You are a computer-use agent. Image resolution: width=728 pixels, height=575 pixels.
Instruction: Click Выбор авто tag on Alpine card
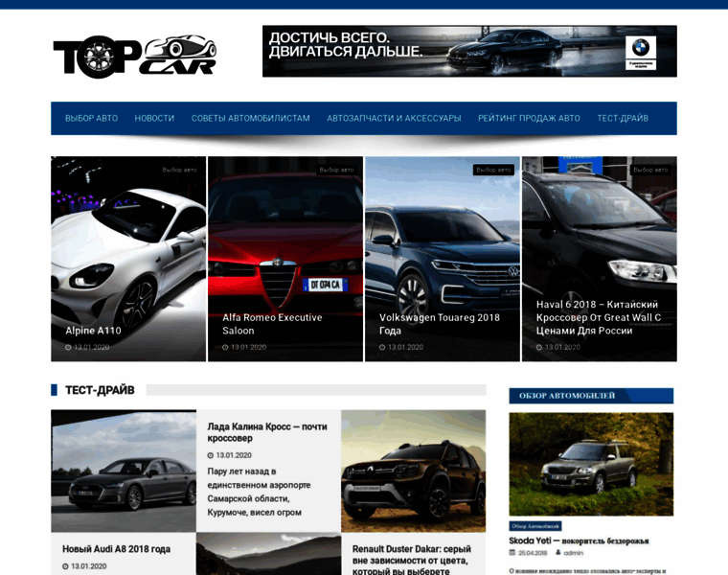coord(180,170)
